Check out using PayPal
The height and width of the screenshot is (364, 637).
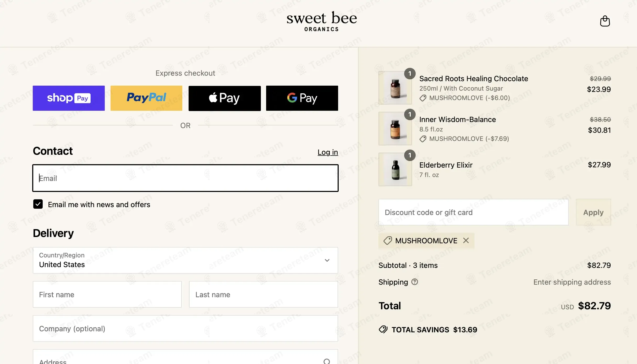(x=146, y=98)
